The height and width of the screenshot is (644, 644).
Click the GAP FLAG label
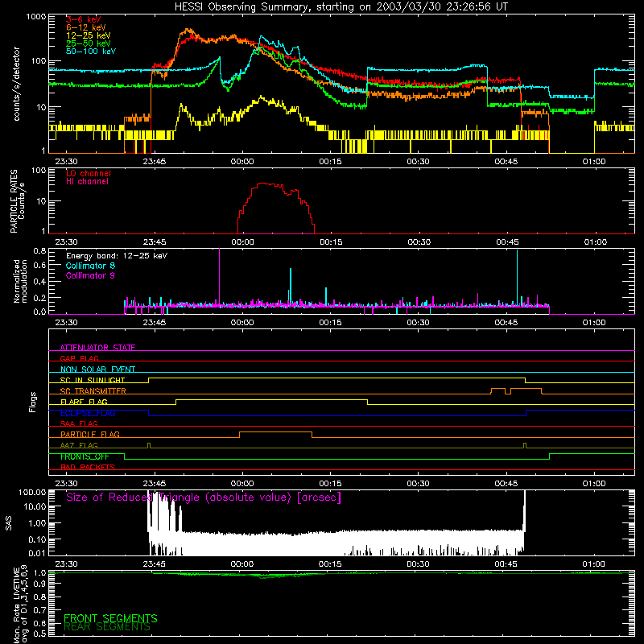tap(79, 358)
